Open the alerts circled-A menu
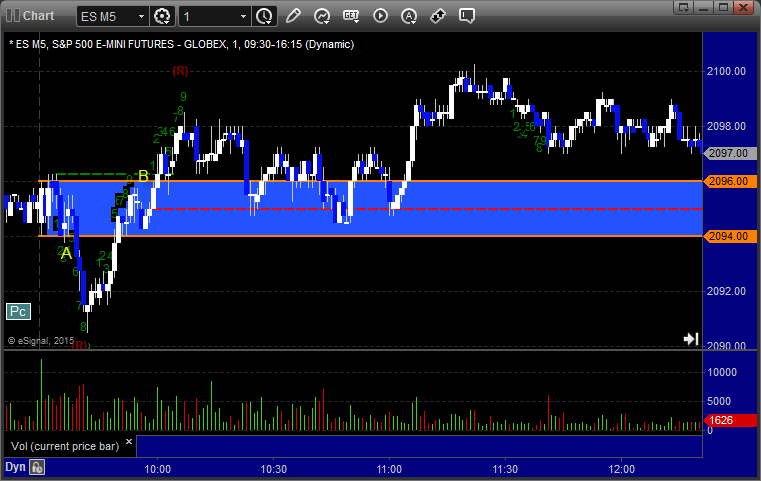The image size is (761, 481). (409, 17)
